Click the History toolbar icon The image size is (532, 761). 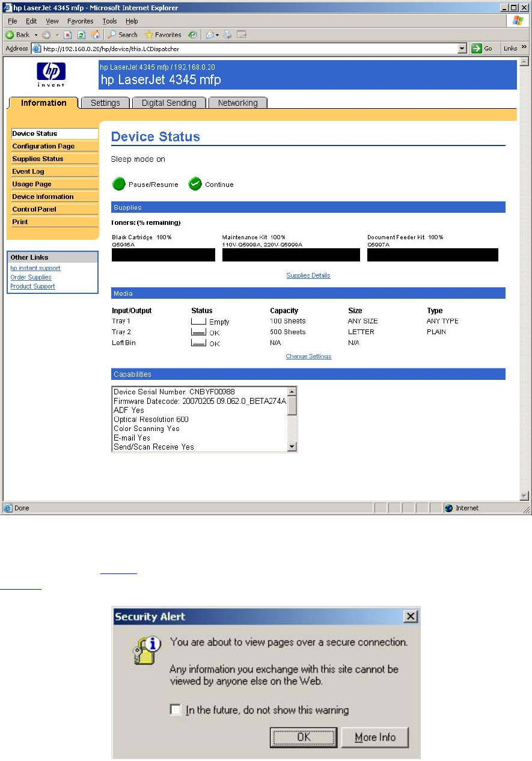192,35
